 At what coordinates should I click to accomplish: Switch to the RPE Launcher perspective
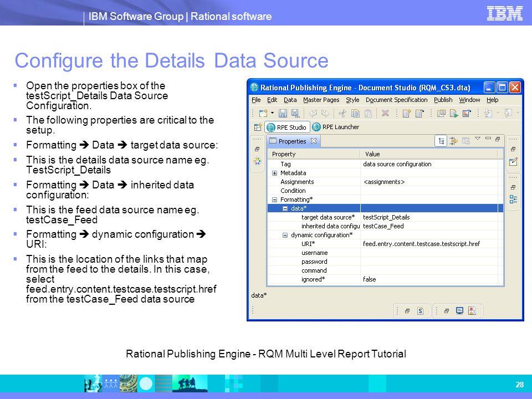pos(336,127)
